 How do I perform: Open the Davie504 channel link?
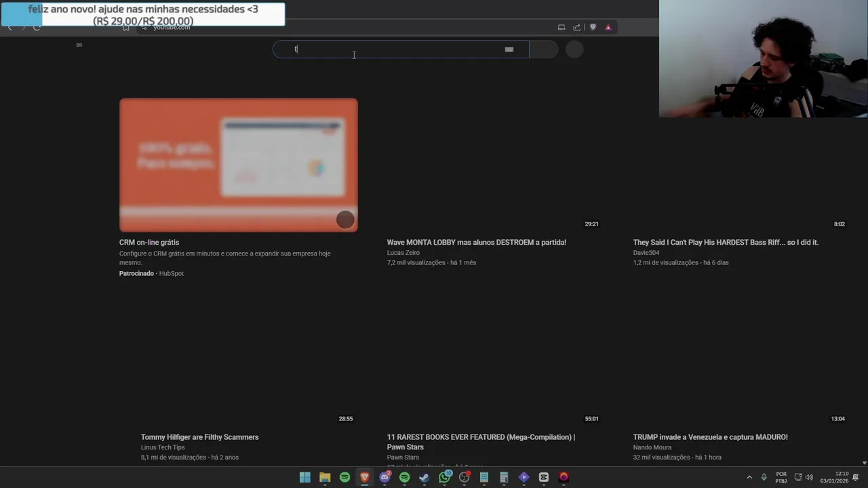point(646,253)
